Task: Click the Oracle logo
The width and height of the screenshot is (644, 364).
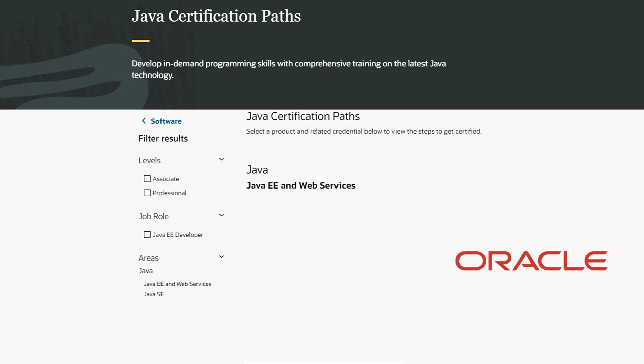Action: click(x=531, y=260)
